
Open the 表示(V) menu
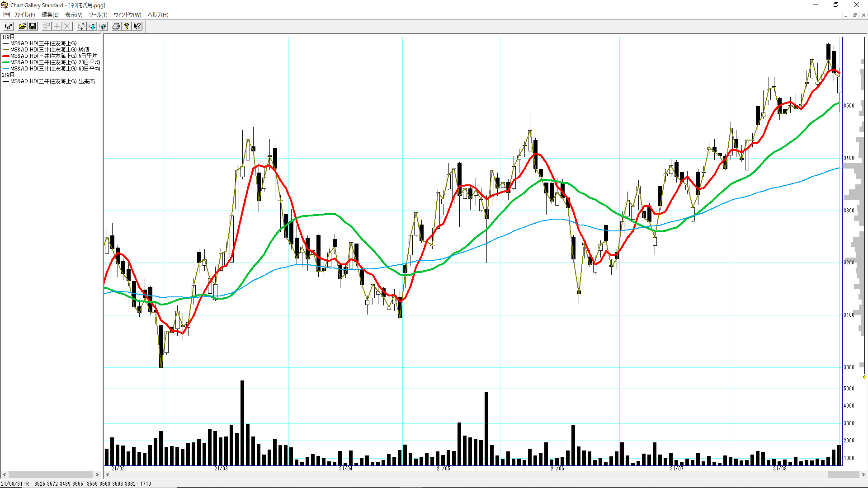(x=74, y=14)
